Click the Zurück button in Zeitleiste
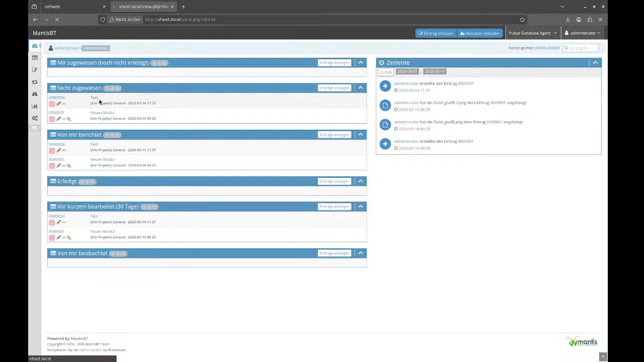 click(386, 72)
